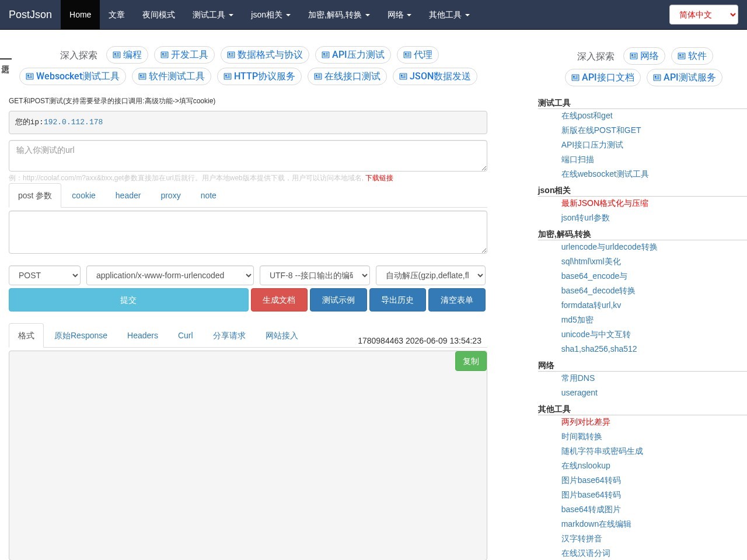Viewport: 747px width, 560px height.
Task: Expand the 网络 navbar dropdown menu
Action: [x=399, y=15]
